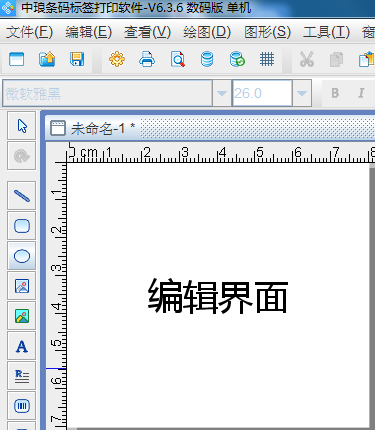Click the 编辑界面 text on canvas
Image resolution: width=375 pixels, height=430 pixels.
218,296
